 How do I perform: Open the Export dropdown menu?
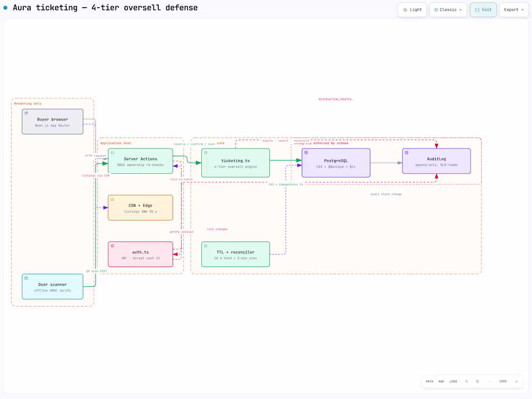(x=514, y=10)
